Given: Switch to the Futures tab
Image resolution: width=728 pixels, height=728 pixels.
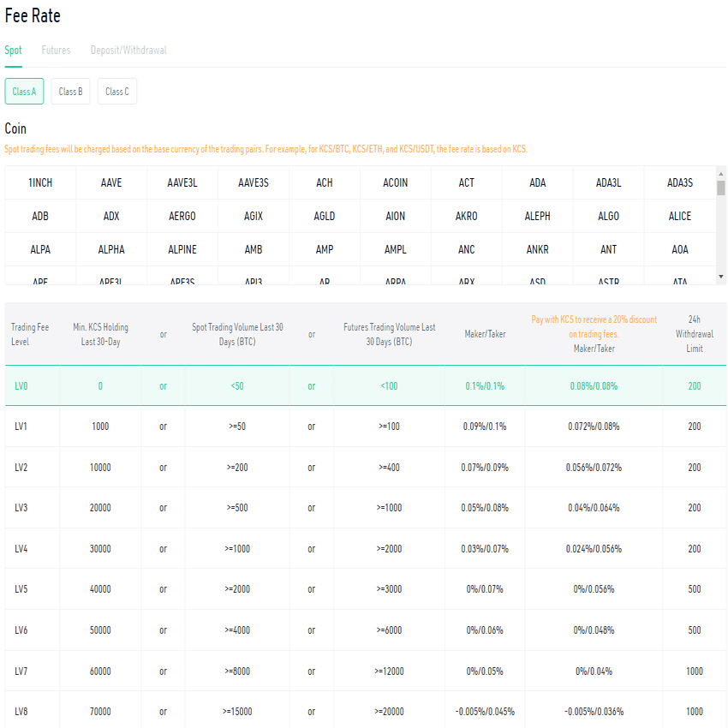Looking at the screenshot, I should 56,50.
